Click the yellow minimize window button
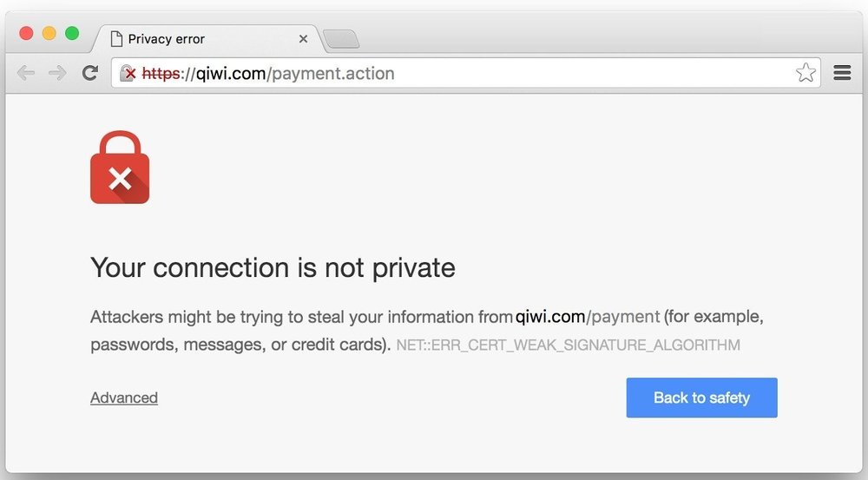This screenshot has height=480, width=868. [49, 33]
